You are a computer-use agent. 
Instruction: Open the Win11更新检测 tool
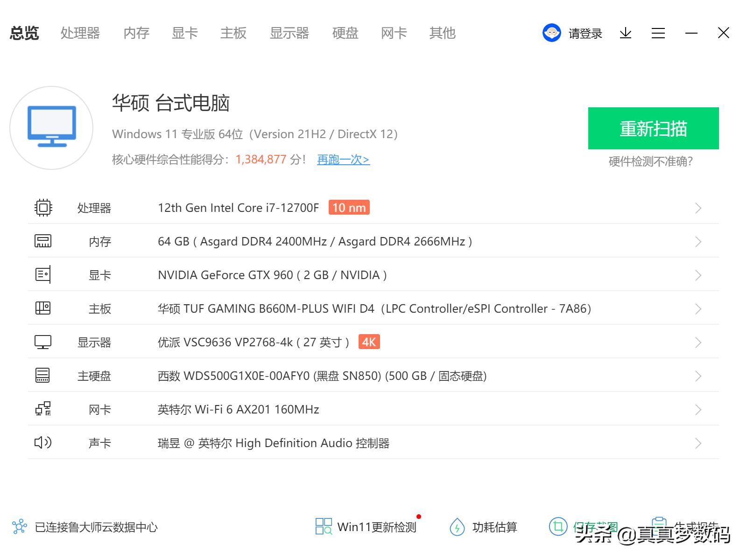pyautogui.click(x=376, y=526)
